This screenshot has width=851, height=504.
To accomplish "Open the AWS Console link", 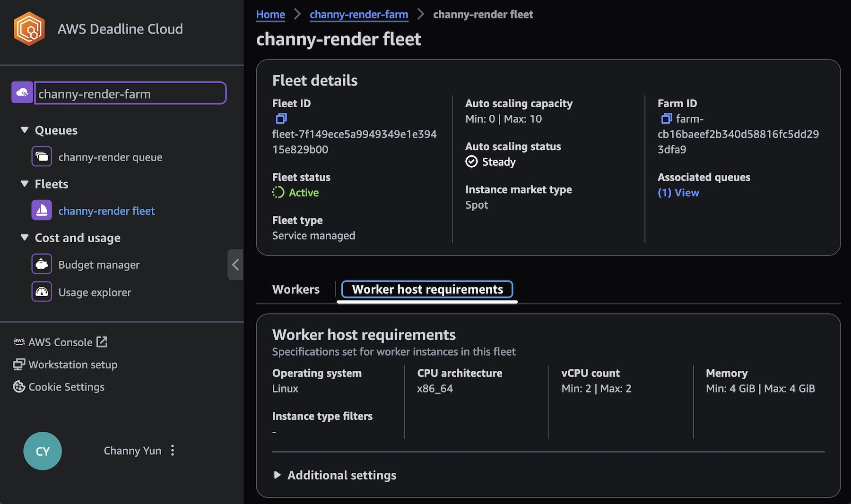I will coord(60,342).
